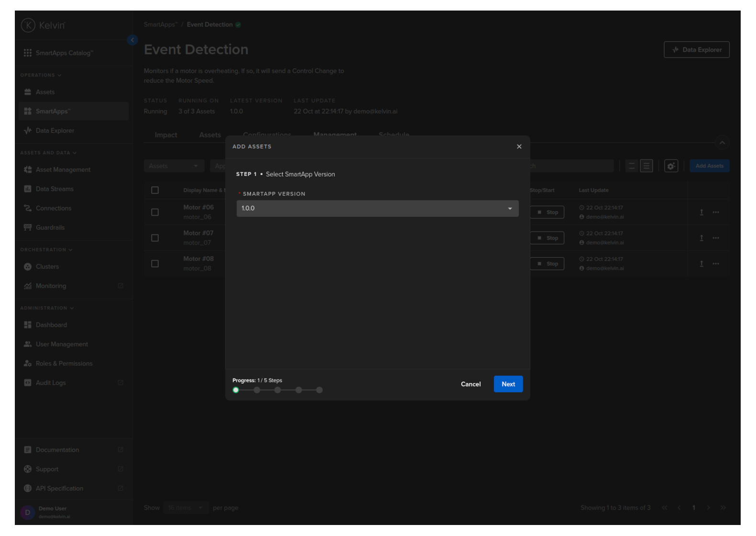Viewport: 756px width, 536px height.
Task: Click the second step progress dot
Action: coord(257,390)
